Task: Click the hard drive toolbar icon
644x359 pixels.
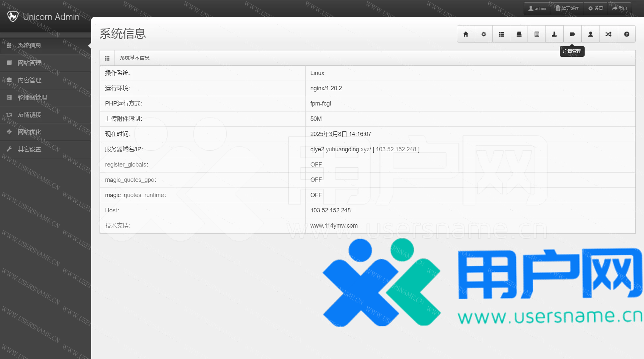Action: pyautogui.click(x=519, y=34)
